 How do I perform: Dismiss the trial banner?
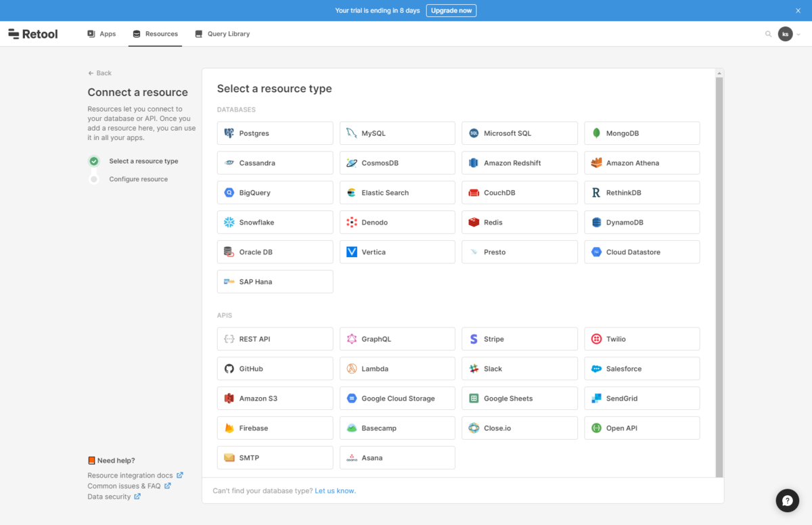tap(798, 11)
